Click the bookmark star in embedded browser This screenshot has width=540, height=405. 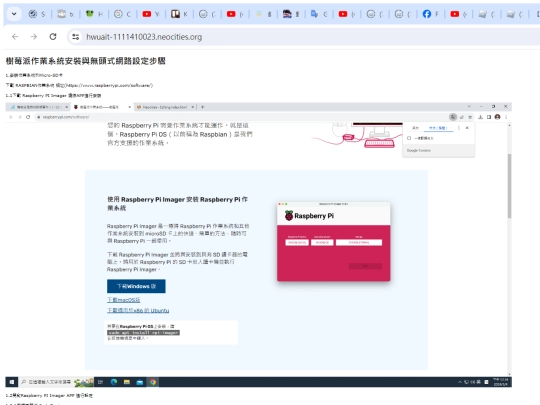click(470, 117)
